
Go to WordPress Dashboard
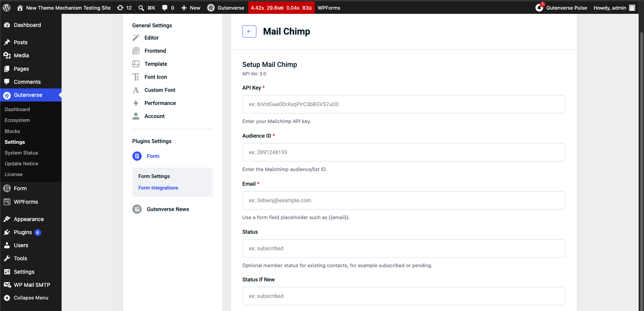[31, 25]
